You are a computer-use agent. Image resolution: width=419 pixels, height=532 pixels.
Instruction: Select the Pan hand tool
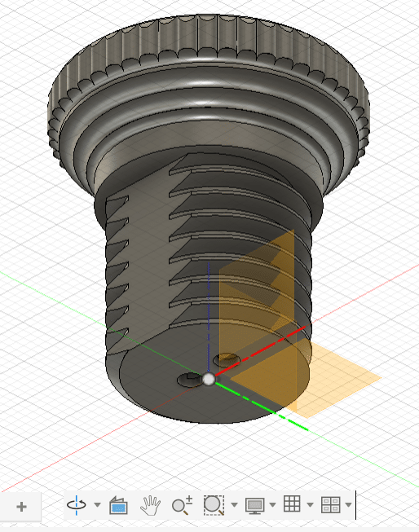pyautogui.click(x=151, y=505)
